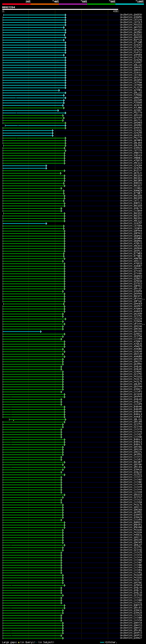Click the =100char. scale legend
This screenshot has width=146, height=644.
click(109, 642)
